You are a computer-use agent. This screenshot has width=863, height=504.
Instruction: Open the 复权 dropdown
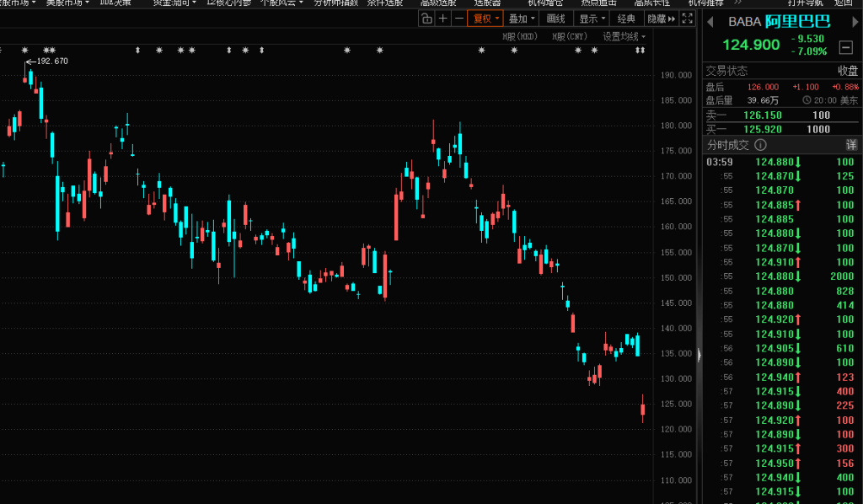[485, 19]
